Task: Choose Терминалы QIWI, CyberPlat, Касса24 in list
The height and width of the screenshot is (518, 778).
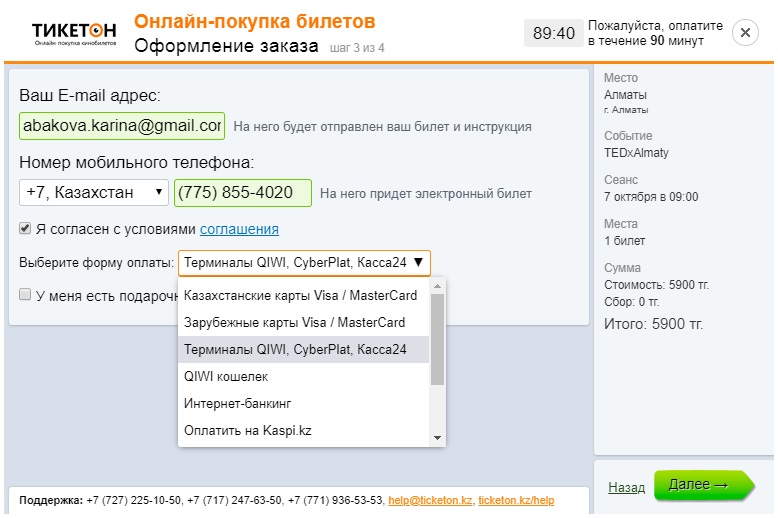Action: click(x=303, y=349)
